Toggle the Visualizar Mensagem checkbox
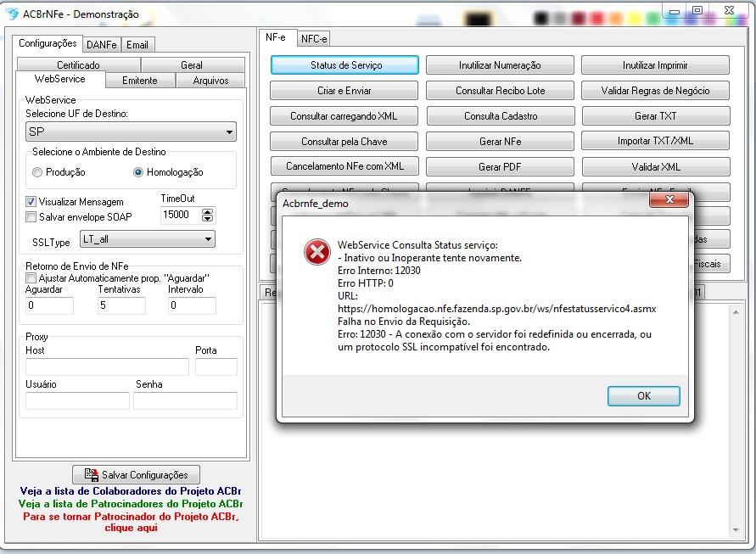This screenshot has height=554, width=756. [31, 202]
